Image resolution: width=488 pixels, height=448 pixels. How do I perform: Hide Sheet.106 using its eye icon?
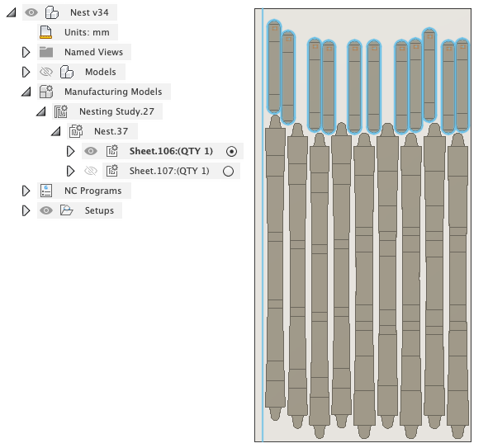[91, 151]
